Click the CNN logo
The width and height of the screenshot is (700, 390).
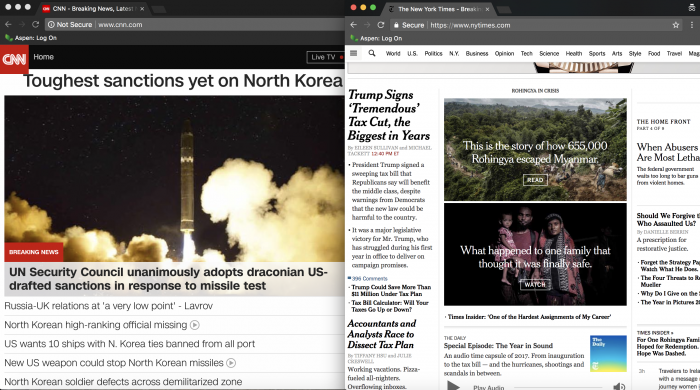[14, 59]
